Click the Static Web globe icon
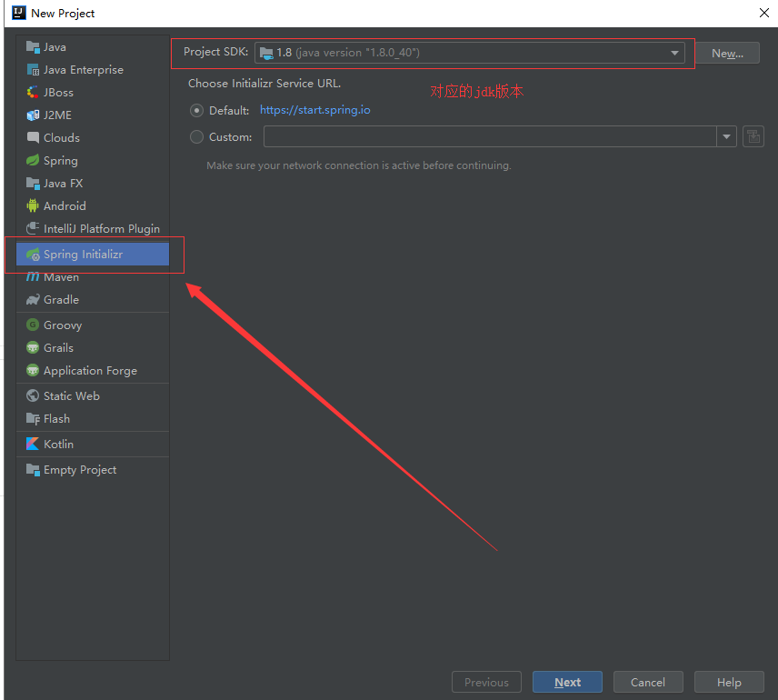 coord(33,395)
